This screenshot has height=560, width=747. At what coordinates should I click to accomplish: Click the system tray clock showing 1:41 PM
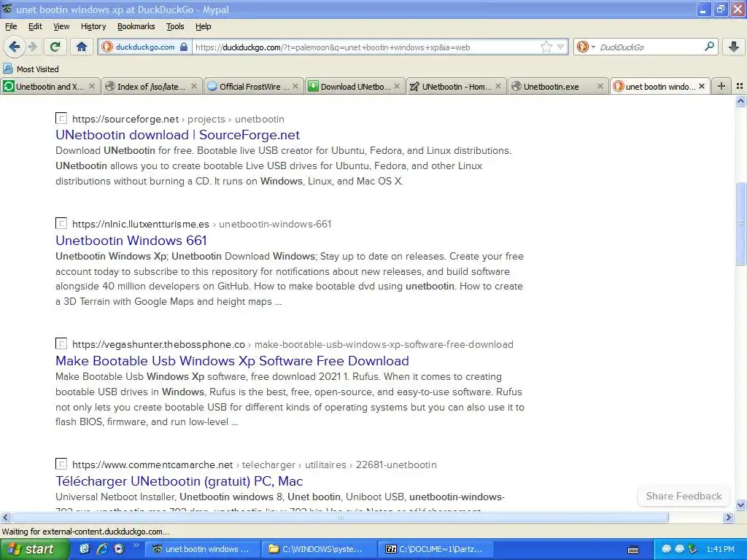point(720,549)
